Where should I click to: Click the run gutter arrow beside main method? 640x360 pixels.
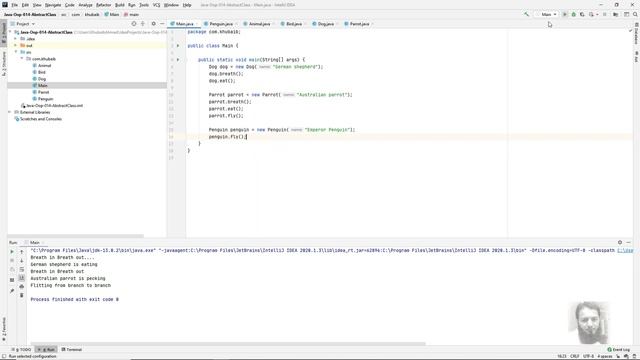[x=178, y=60]
